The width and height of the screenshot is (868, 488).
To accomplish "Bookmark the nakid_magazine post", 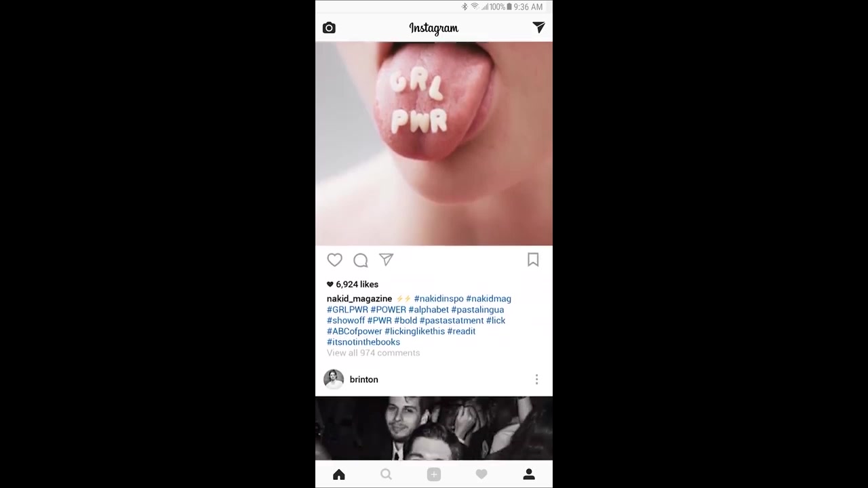I will [x=533, y=260].
